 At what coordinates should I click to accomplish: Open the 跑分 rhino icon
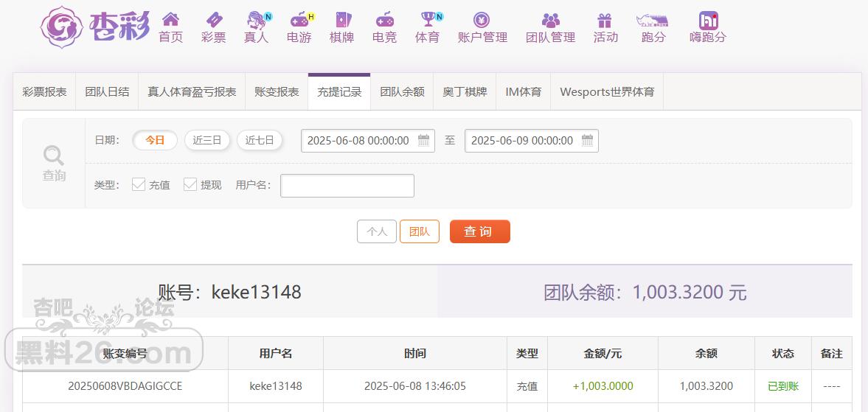coord(653,21)
